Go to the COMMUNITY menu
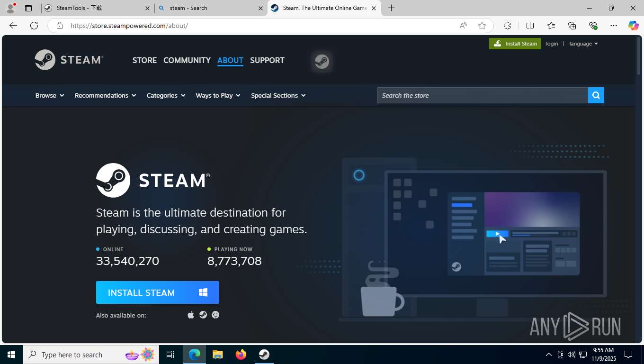 click(x=187, y=60)
